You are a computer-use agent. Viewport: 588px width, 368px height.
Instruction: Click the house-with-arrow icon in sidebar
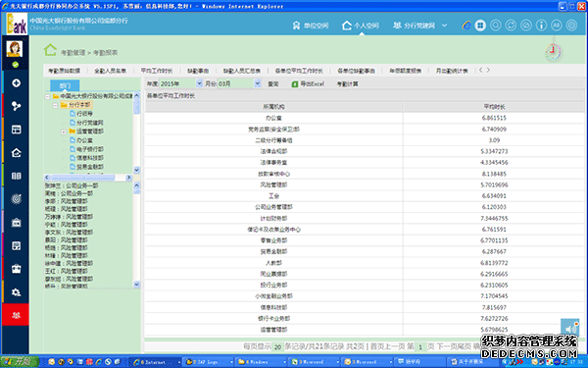(16, 153)
